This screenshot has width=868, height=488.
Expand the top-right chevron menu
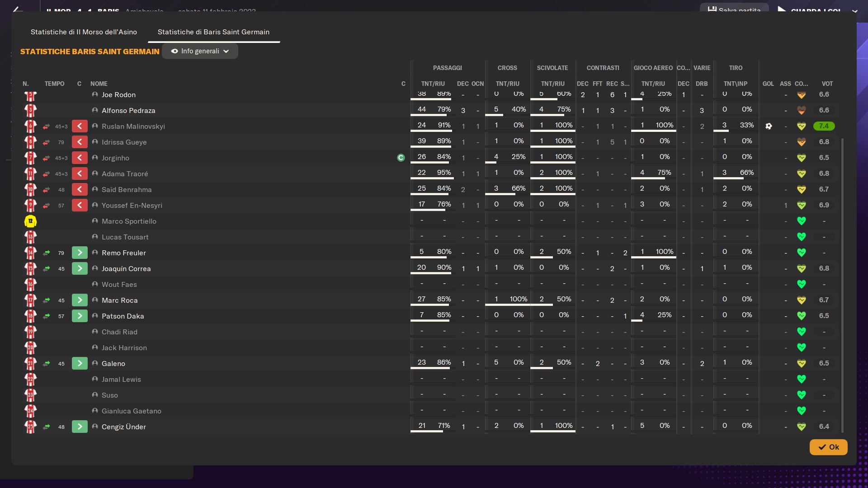coord(854,11)
